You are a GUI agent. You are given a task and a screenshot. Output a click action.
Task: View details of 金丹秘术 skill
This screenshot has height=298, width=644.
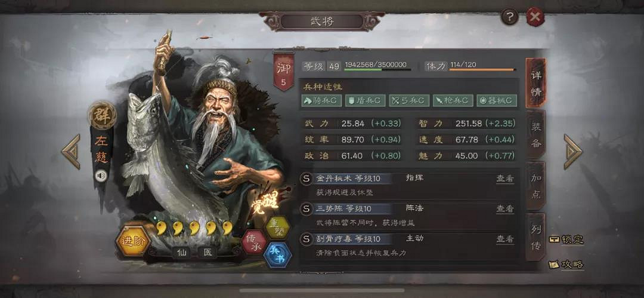(x=505, y=179)
